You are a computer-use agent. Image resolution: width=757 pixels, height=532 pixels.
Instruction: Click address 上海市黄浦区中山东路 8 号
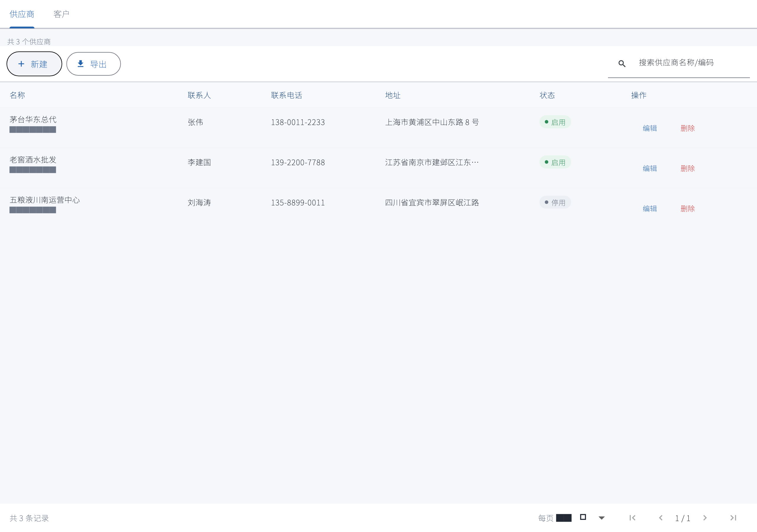tap(432, 122)
